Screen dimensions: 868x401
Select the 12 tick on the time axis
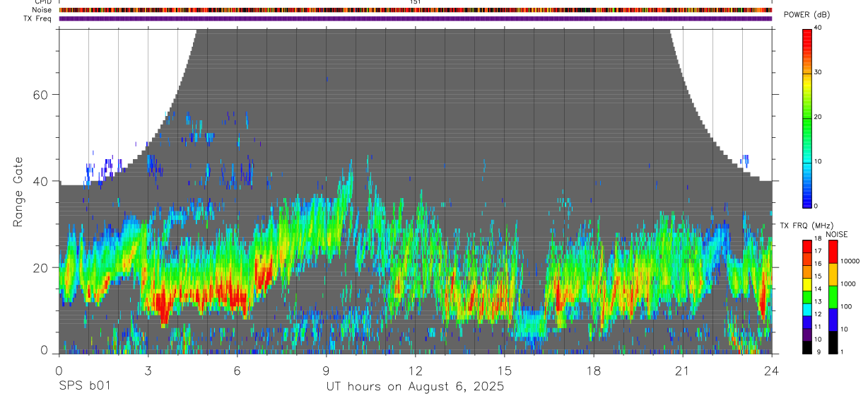pos(415,369)
